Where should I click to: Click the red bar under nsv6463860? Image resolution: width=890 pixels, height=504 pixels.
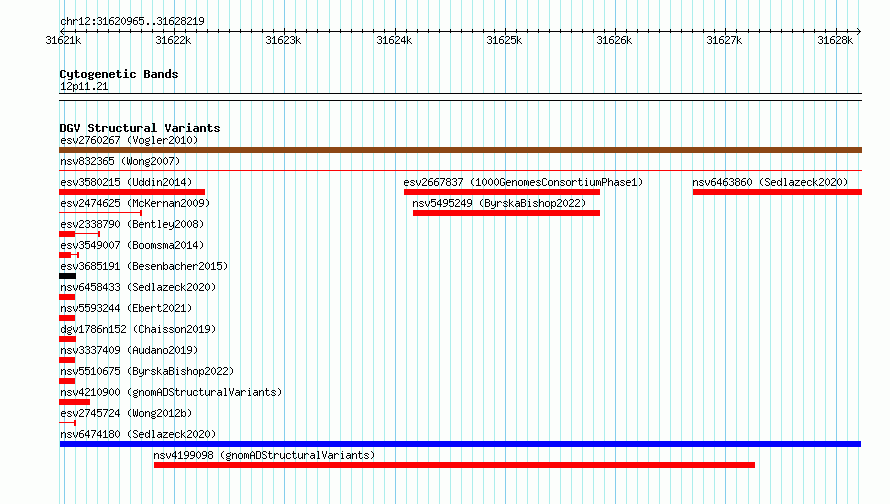click(777, 192)
